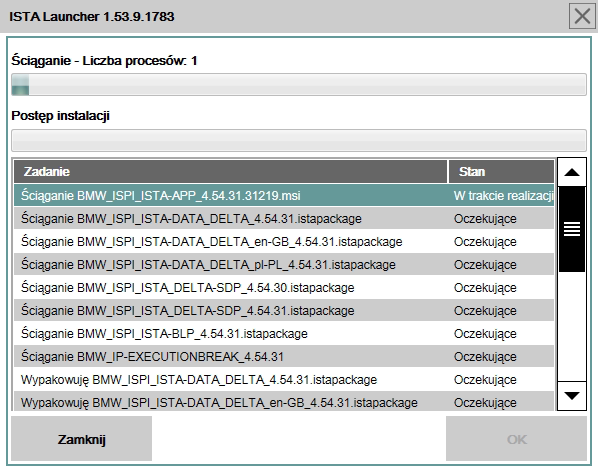Screen dimensions: 598x468
Task: Select row Ściąganie BMW_ISPI_ISTA-DATA_DELTA_4.54.31.istapackage
Action: coord(284,219)
